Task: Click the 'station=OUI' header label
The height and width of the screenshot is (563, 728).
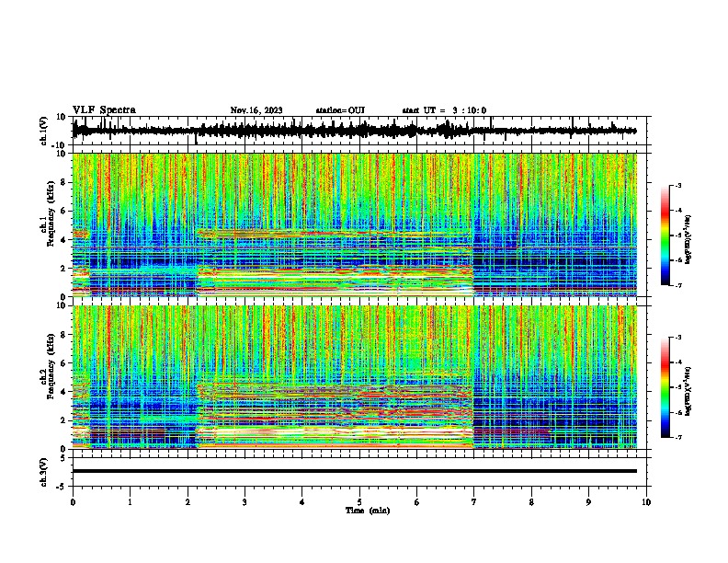Action: coord(340,110)
